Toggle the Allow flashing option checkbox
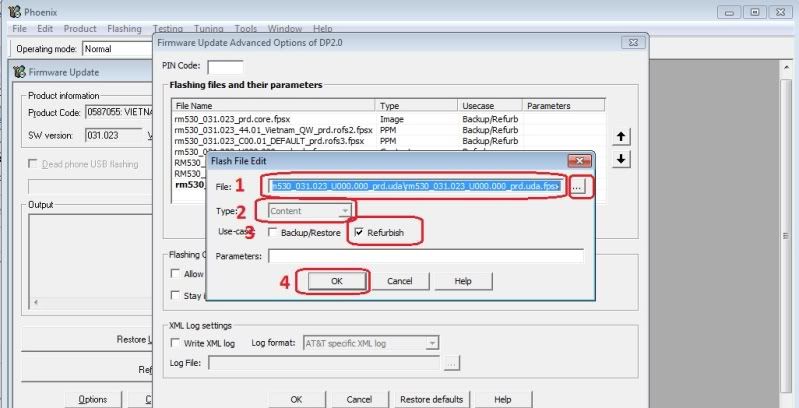The width and height of the screenshot is (799, 408). (175, 274)
